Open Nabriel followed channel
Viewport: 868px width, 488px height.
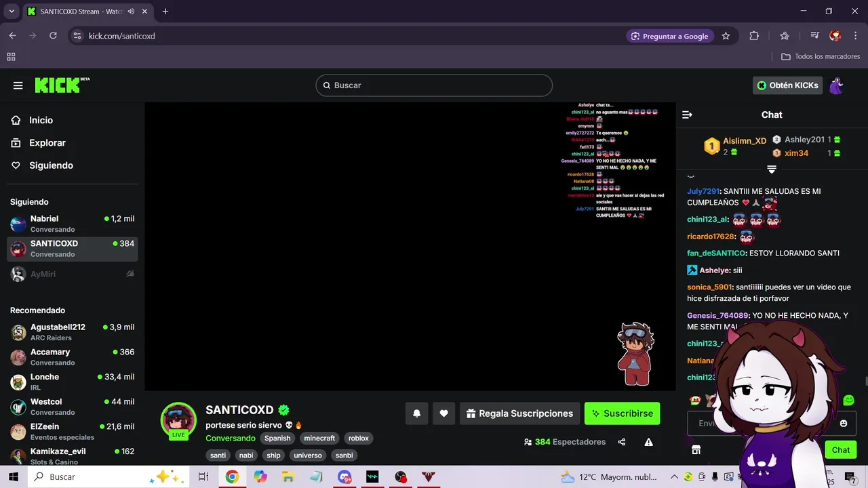tap(73, 224)
